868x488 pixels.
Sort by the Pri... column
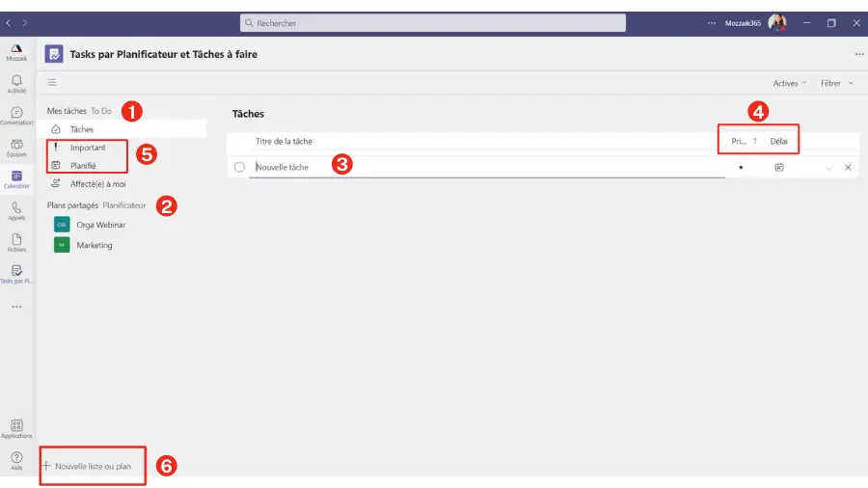click(x=744, y=141)
